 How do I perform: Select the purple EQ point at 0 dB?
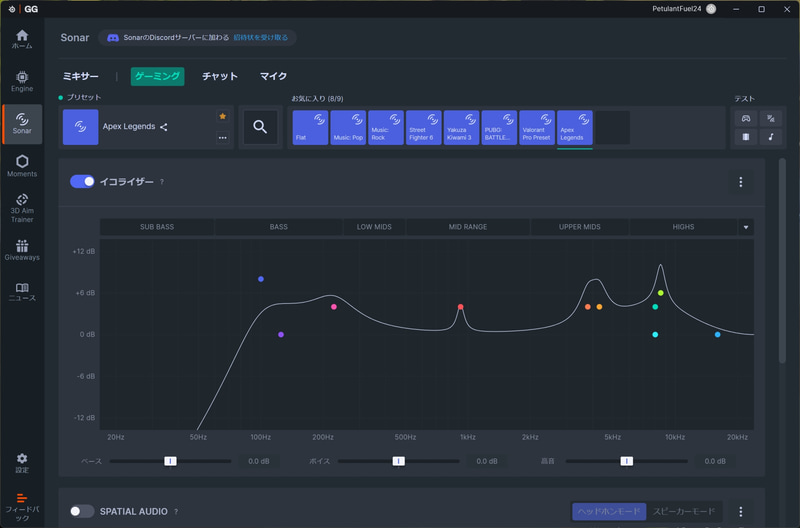point(281,335)
